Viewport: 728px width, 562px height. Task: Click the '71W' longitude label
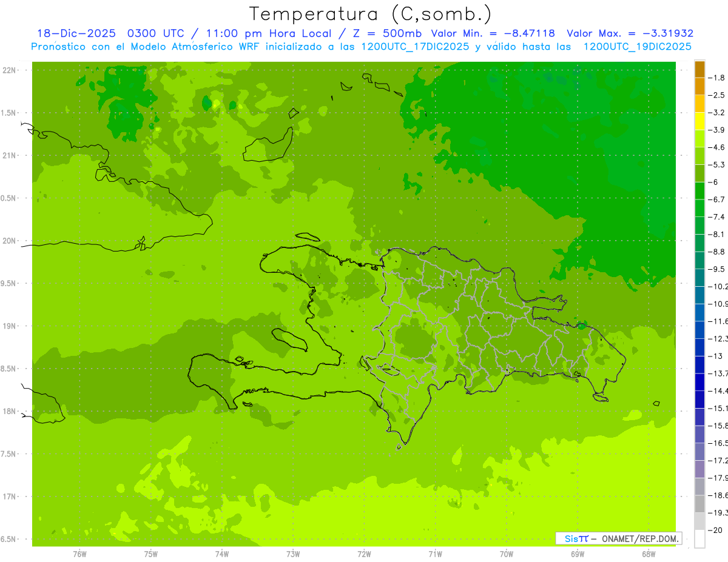[x=435, y=554]
